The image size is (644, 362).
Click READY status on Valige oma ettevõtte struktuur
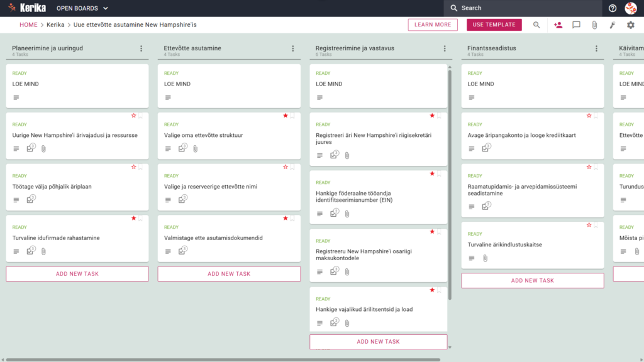click(171, 124)
